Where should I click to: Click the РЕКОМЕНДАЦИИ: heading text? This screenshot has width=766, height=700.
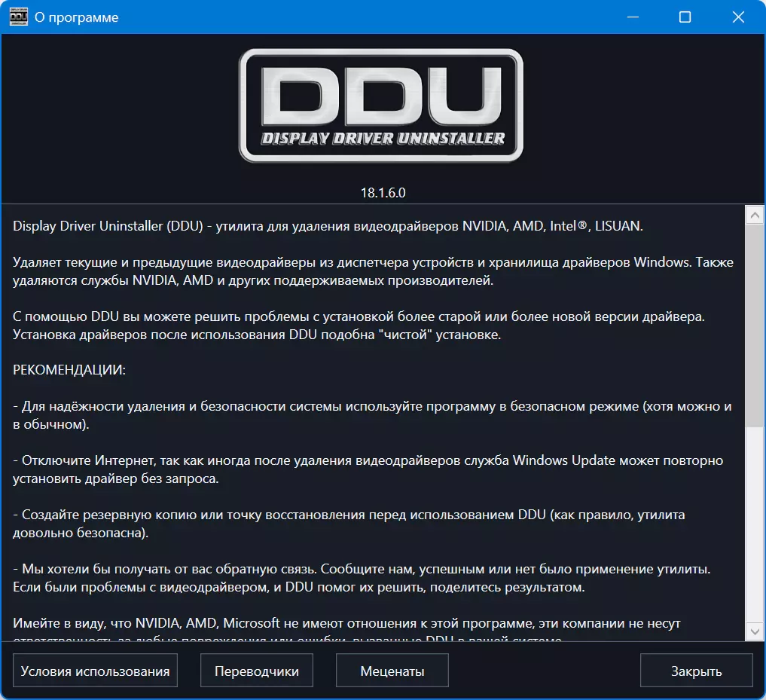(x=69, y=369)
